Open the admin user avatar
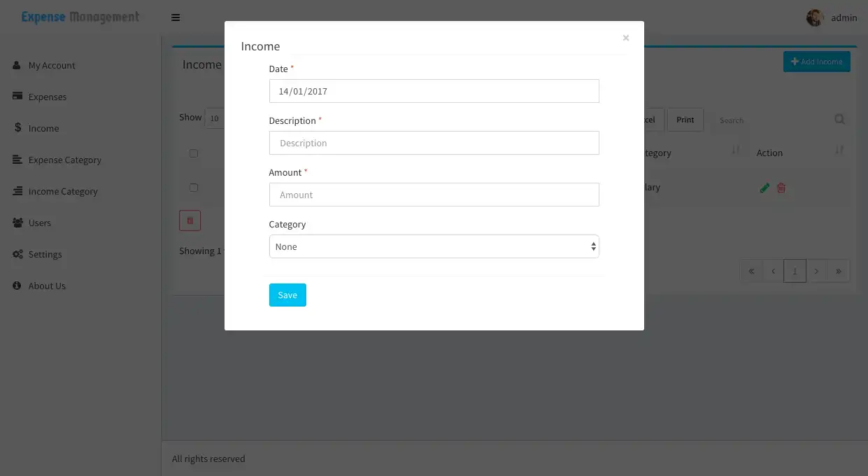Viewport: 868px width, 476px height. [815, 17]
